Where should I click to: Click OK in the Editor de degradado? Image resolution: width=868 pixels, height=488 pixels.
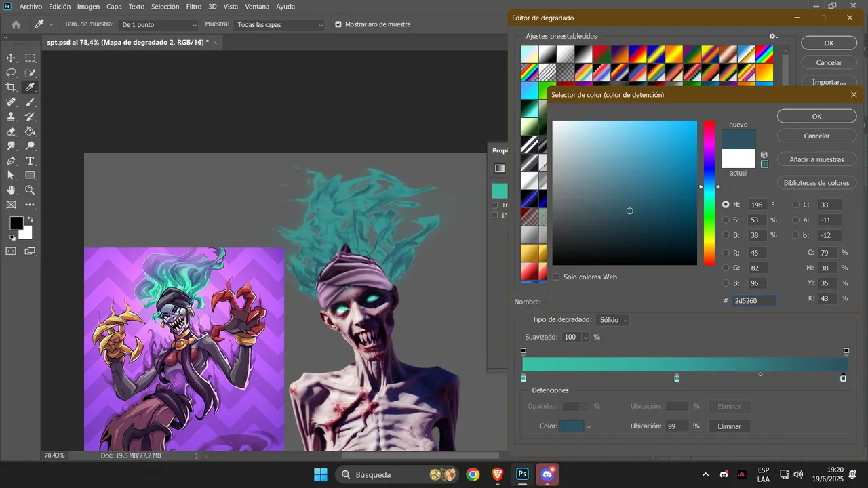point(829,43)
